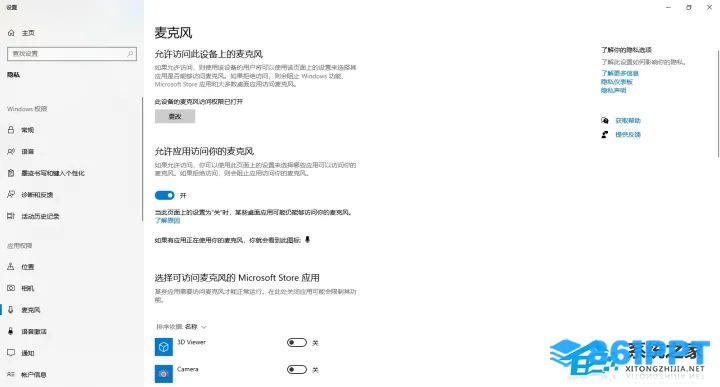Focus the 查找设置 search field
The width and height of the screenshot is (720, 387).
72,54
